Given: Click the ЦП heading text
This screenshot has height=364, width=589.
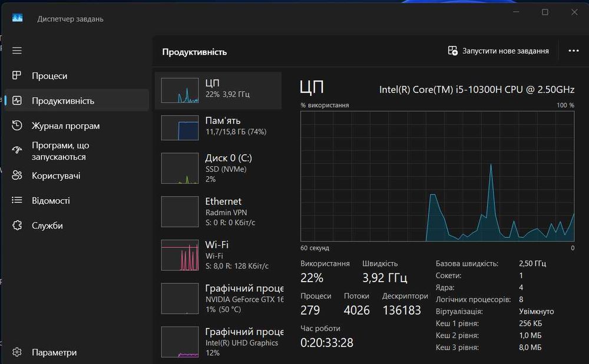Looking at the screenshot, I should click(x=312, y=88).
